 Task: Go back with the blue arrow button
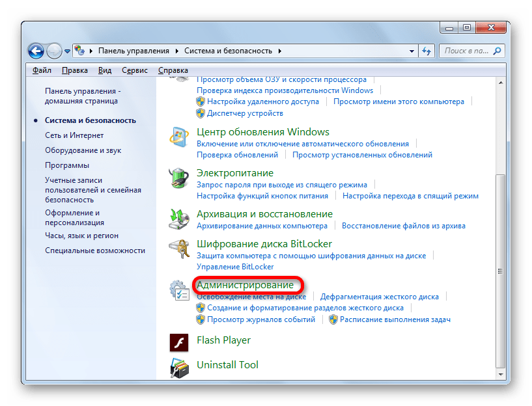[x=36, y=51]
